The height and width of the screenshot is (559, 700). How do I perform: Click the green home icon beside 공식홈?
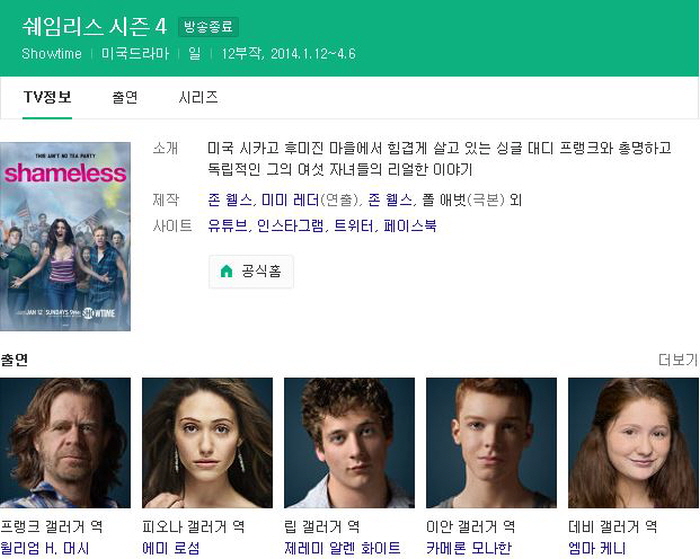point(226,271)
